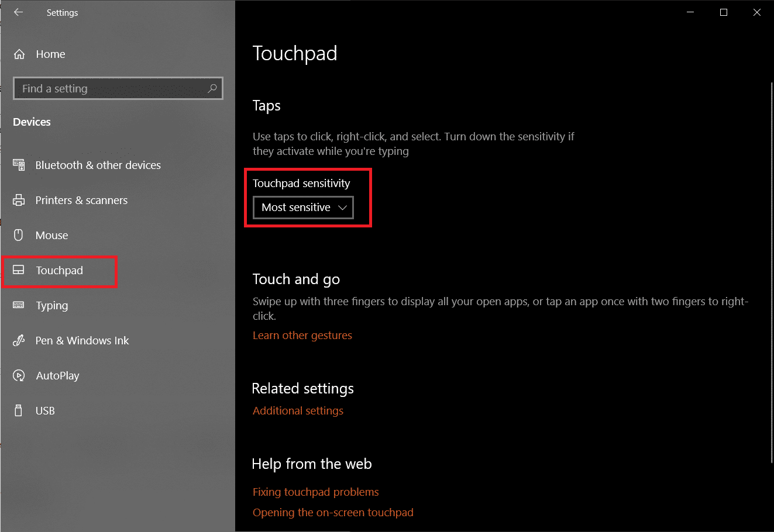Click Opening the on-screen touchpad link
Image resolution: width=774 pixels, height=532 pixels.
333,513
